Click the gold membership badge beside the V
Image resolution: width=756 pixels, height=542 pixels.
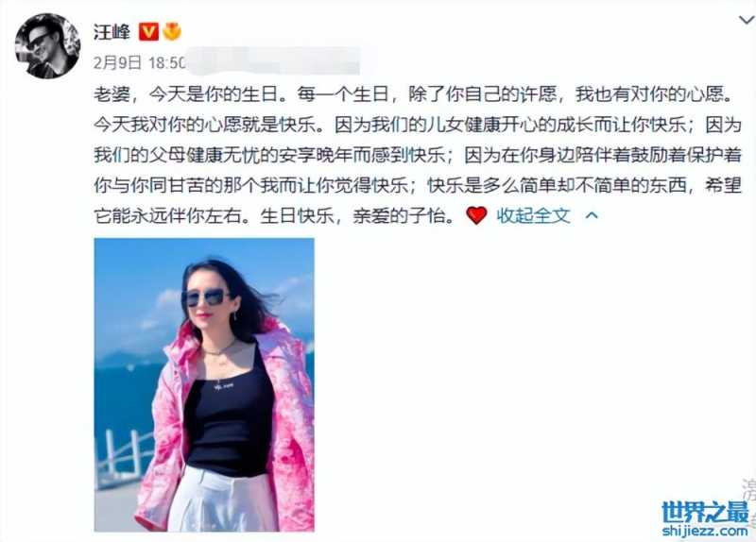pyautogui.click(x=172, y=32)
